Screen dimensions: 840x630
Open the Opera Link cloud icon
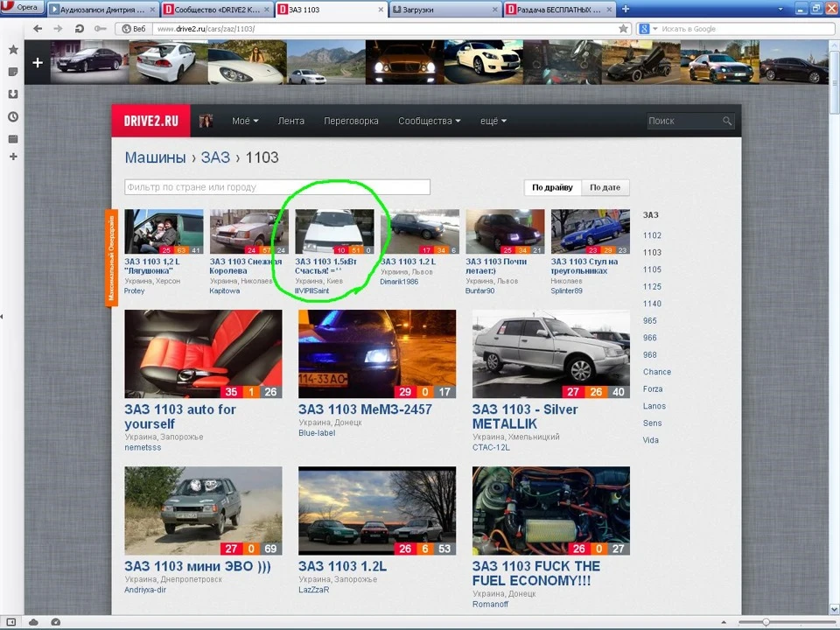click(33, 622)
